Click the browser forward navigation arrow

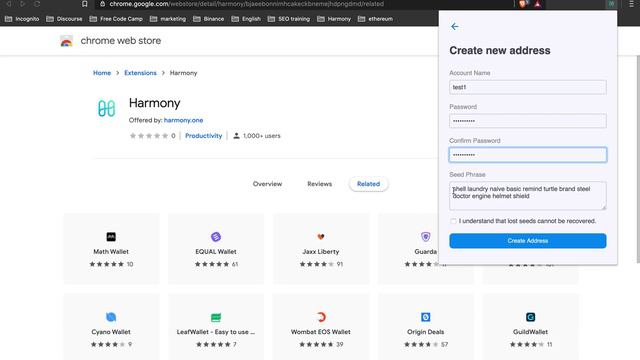(x=23, y=4)
